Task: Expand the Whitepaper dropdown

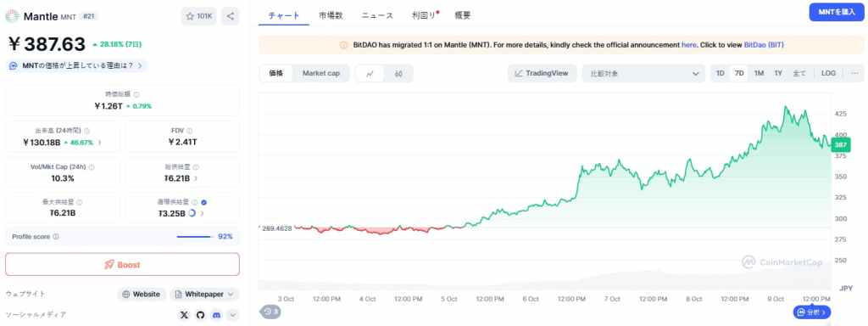Action: click(204, 294)
